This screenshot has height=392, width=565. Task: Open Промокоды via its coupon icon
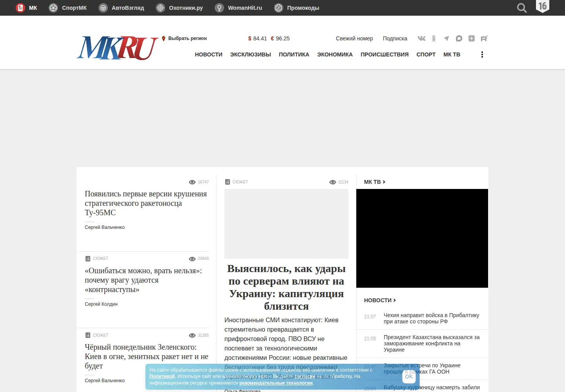coord(279,8)
